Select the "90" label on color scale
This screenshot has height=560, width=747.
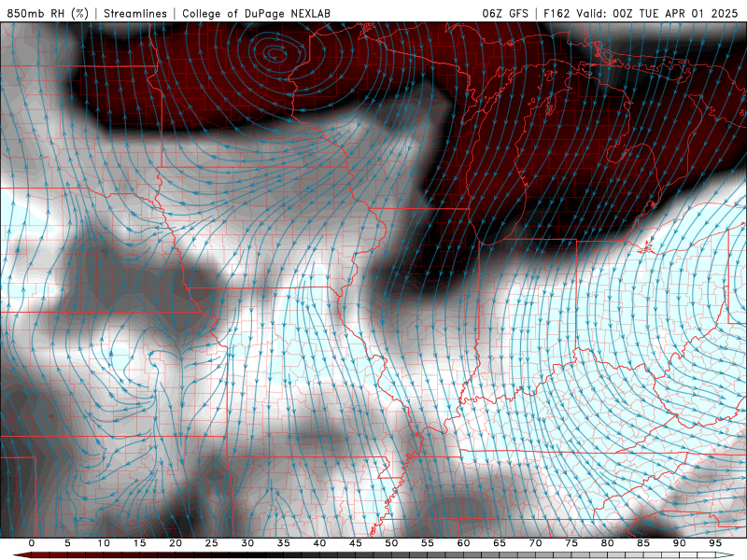click(679, 543)
